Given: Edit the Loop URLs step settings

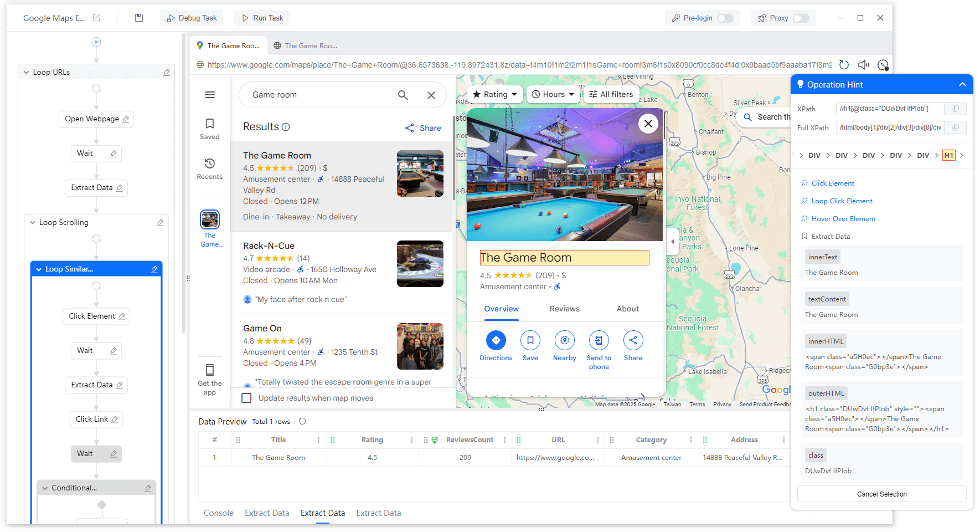Looking at the screenshot, I should coord(167,72).
